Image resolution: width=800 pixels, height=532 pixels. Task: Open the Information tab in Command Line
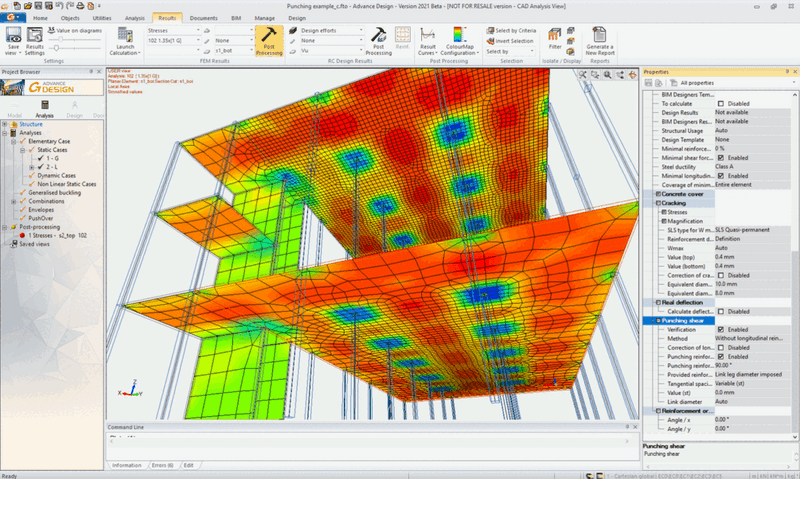127,465
